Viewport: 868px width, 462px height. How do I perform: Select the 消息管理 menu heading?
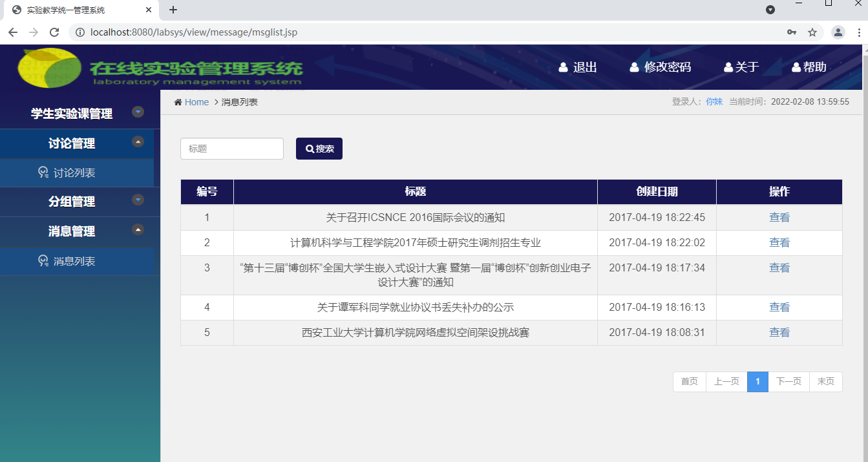[72, 231]
